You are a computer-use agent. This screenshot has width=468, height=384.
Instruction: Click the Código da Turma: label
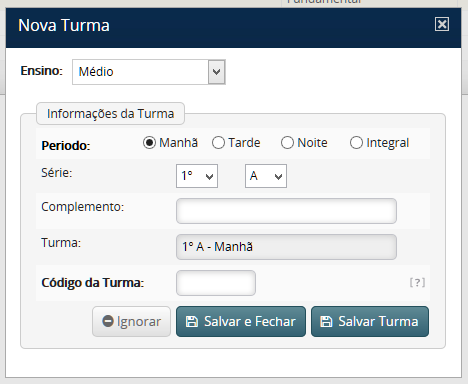[x=93, y=283]
